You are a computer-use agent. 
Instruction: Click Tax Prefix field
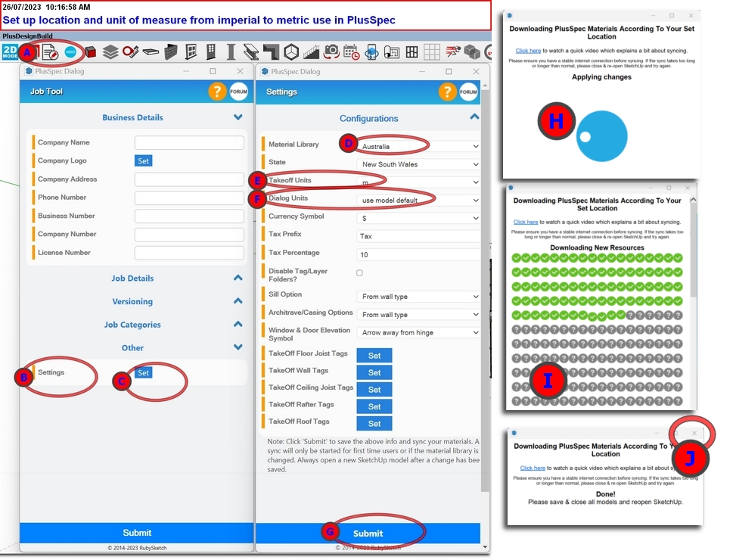(419, 236)
